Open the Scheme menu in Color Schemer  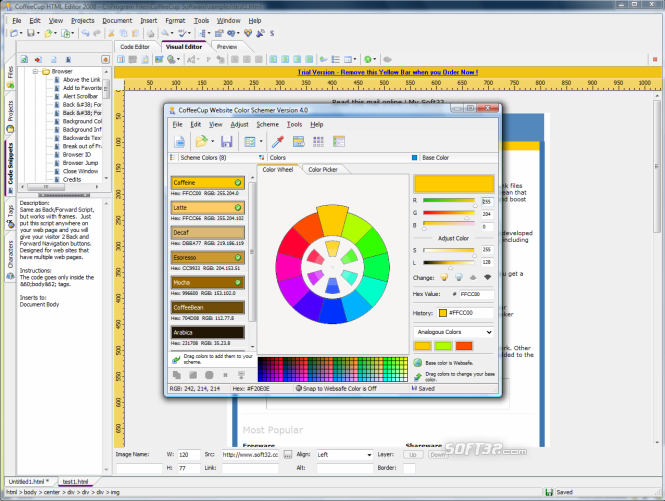click(267, 124)
